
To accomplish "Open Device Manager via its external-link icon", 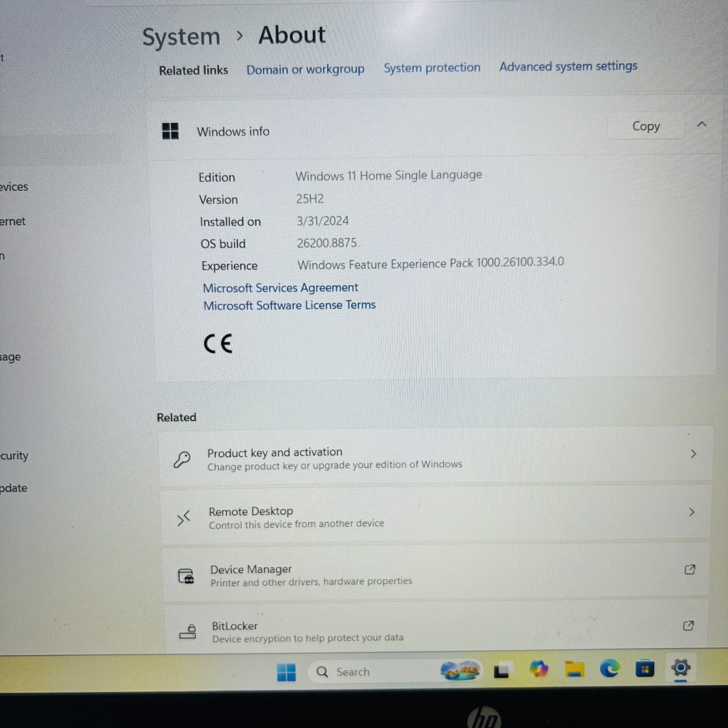I will pos(690,569).
